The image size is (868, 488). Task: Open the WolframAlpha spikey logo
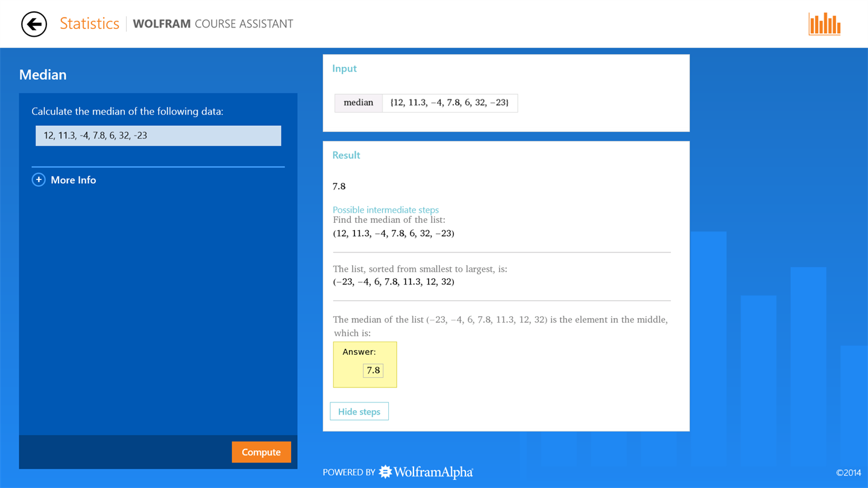coord(385,472)
